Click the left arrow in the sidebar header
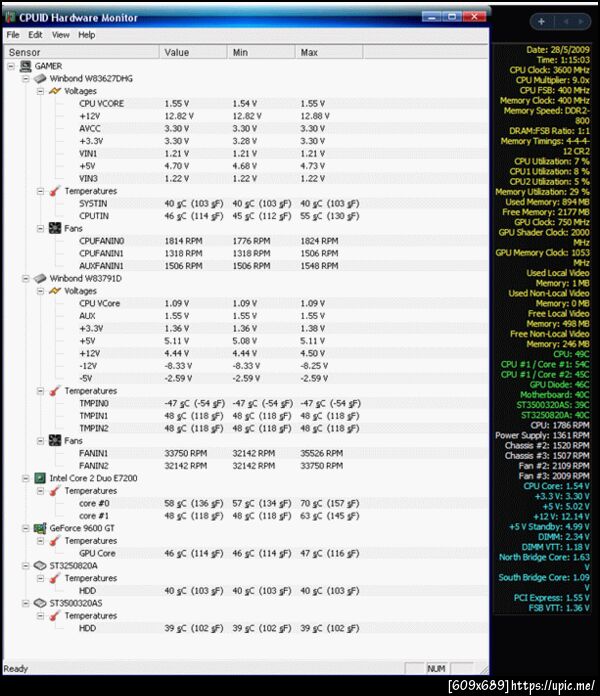This screenshot has width=600, height=696. tap(566, 21)
